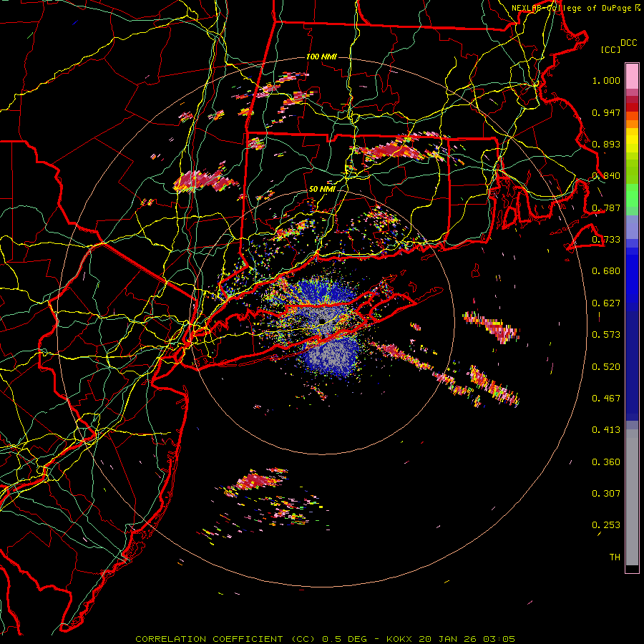The width and height of the screenshot is (644, 644).
Task: Click the 0.360 scale value
Action: (606, 462)
